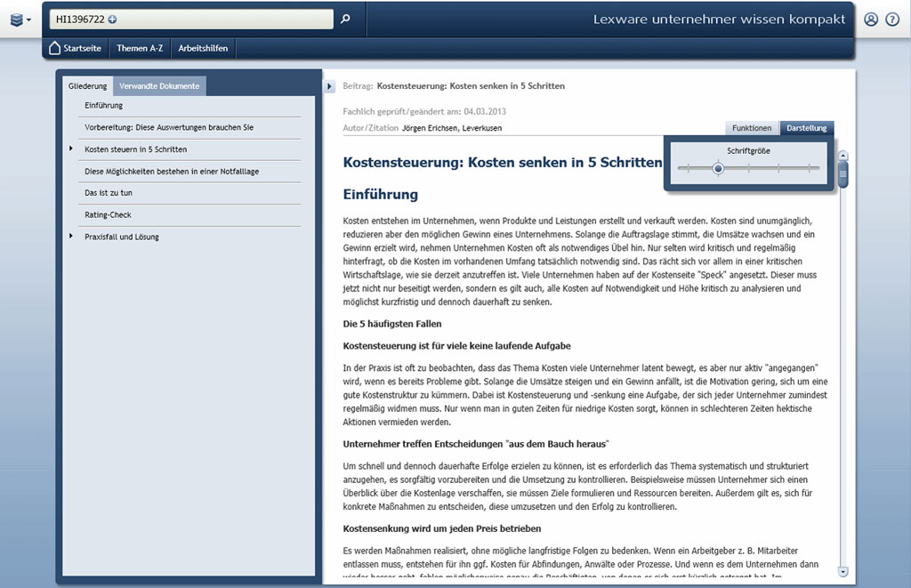This screenshot has width=911, height=588.
Task: Set Schriftgröße slider to smallest tick
Action: (688, 168)
